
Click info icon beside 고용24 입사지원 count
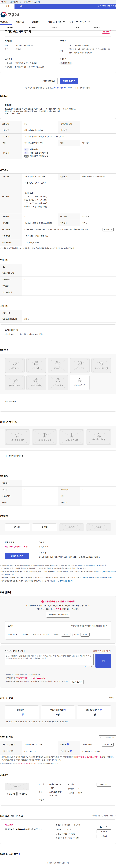tap(101, 710)
